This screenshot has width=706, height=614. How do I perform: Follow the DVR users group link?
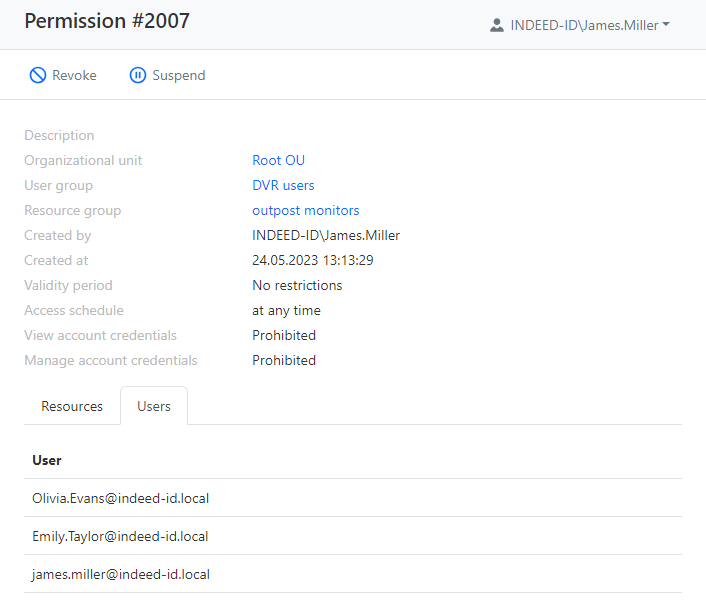pyautogui.click(x=283, y=185)
